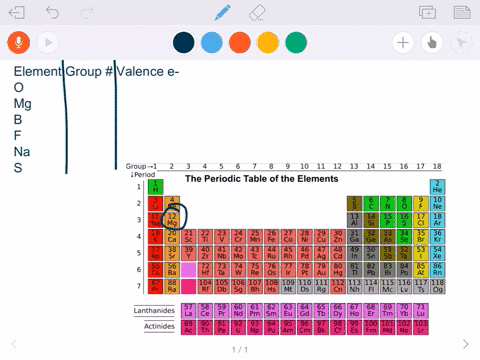This screenshot has width=480, height=360.
Task: Play the recording
Action: point(48,42)
